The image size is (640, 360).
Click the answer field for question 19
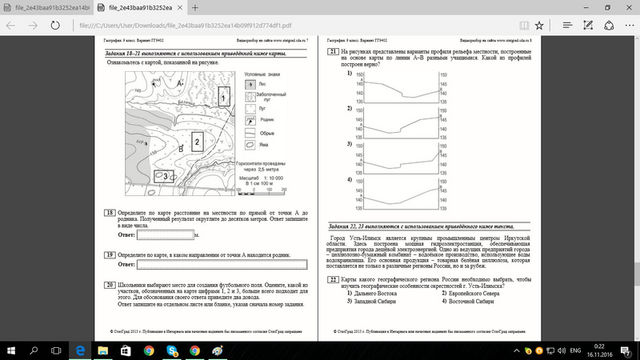coord(222,264)
